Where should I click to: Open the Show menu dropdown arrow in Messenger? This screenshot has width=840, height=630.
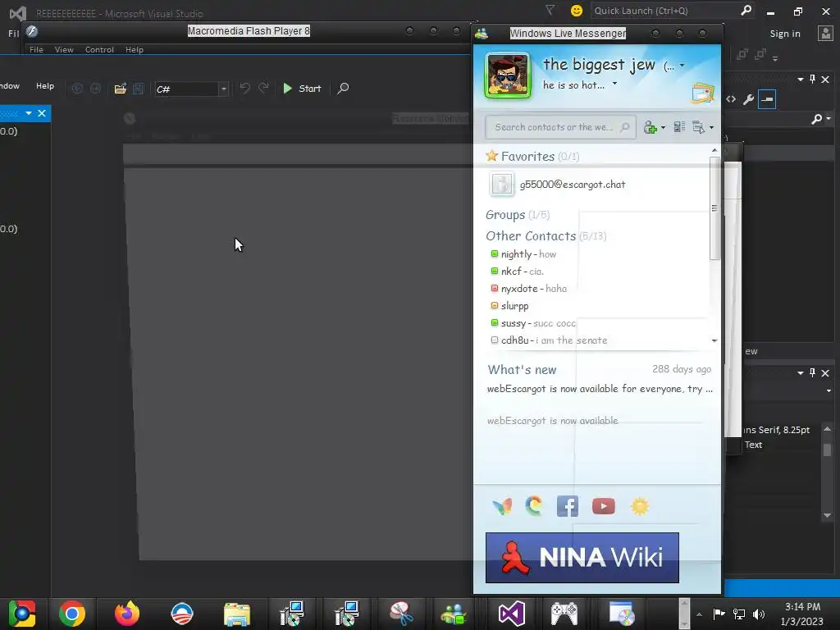(711, 127)
